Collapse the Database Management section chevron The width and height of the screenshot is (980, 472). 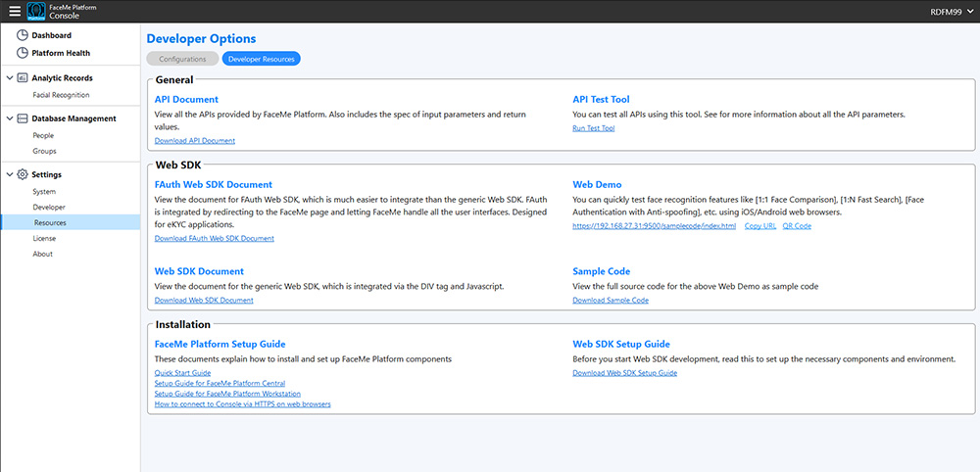click(x=9, y=118)
